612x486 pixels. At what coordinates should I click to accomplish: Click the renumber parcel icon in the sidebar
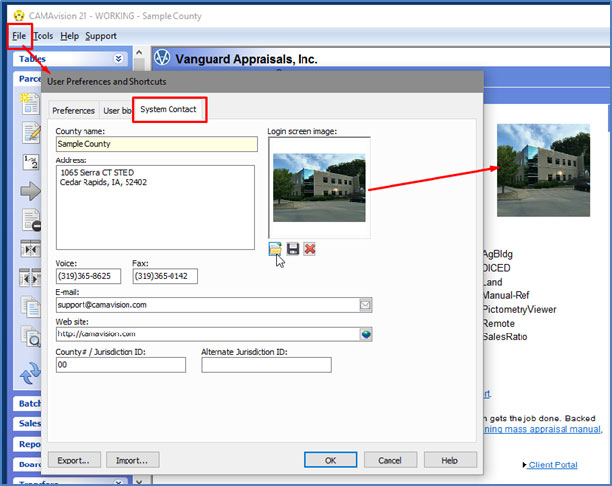pyautogui.click(x=31, y=162)
